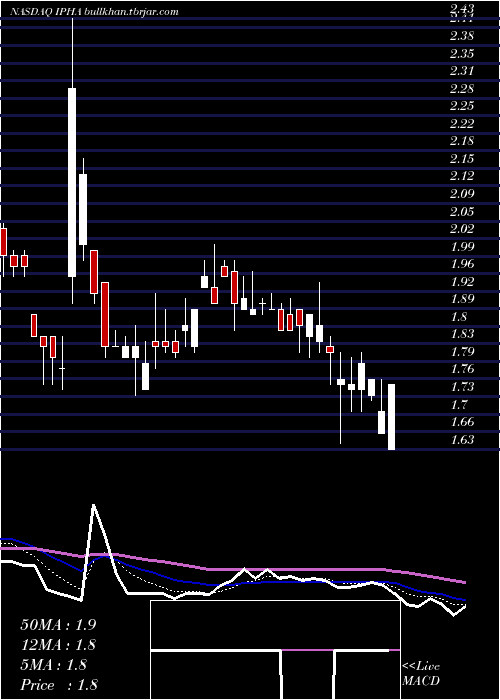Click the 2.15 price axis label

[461, 159]
